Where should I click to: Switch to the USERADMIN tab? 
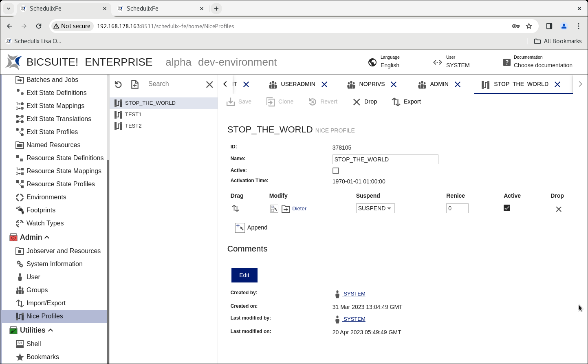tap(297, 84)
